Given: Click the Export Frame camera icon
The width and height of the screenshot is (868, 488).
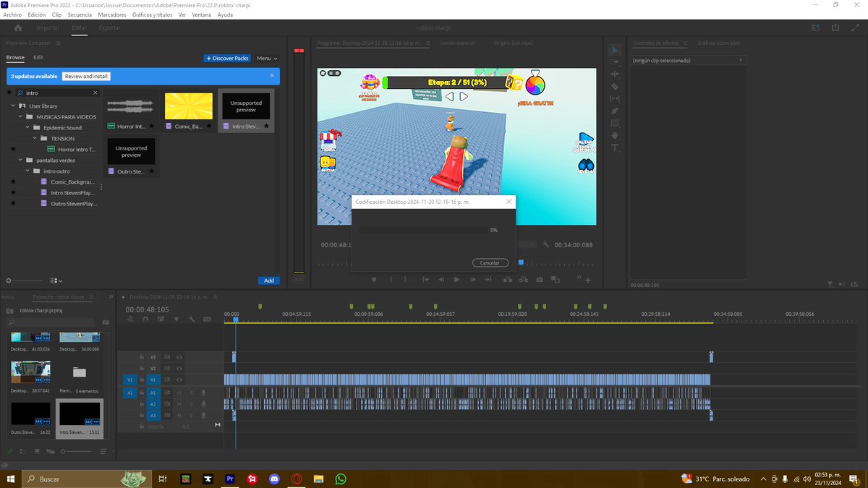Looking at the screenshot, I should (x=540, y=279).
